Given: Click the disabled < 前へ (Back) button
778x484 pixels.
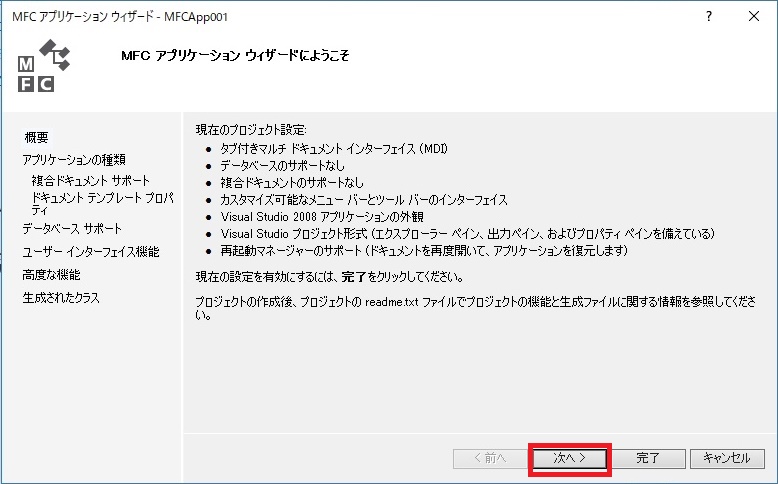Looking at the screenshot, I should (490, 458).
